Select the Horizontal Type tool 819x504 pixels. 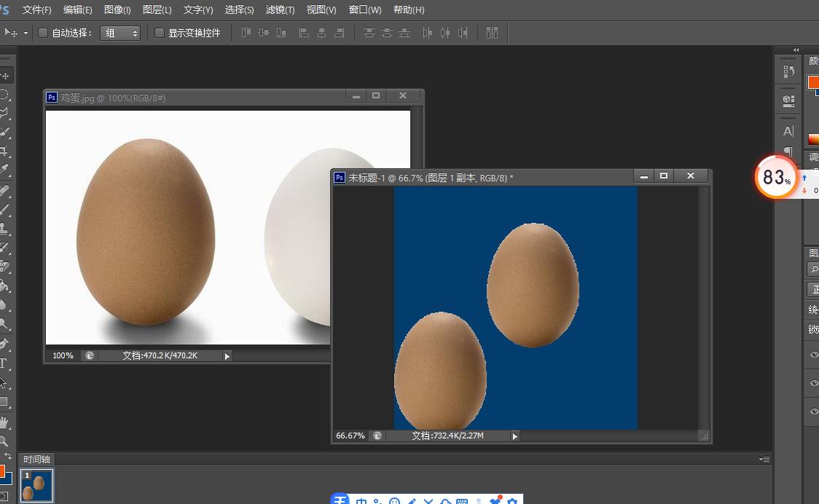[4, 363]
